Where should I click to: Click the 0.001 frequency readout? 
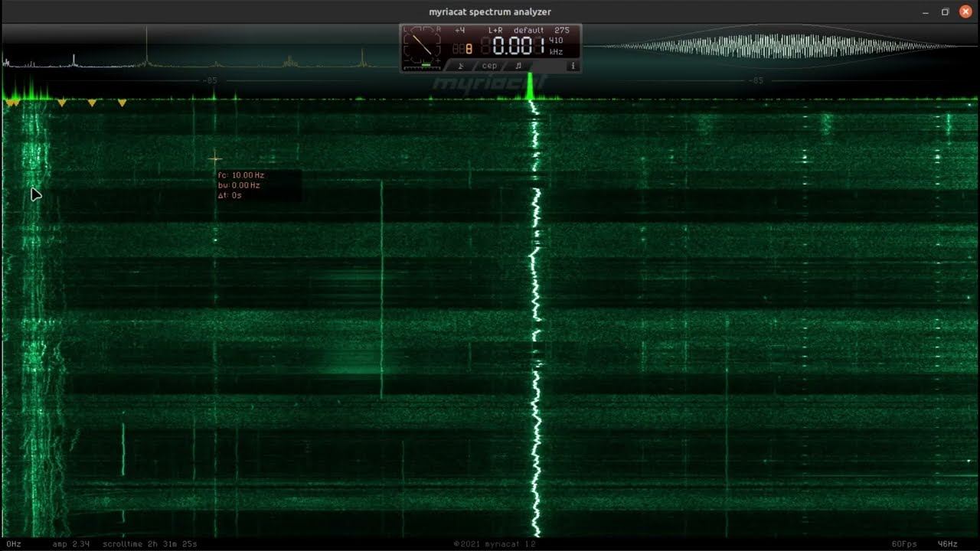click(518, 46)
